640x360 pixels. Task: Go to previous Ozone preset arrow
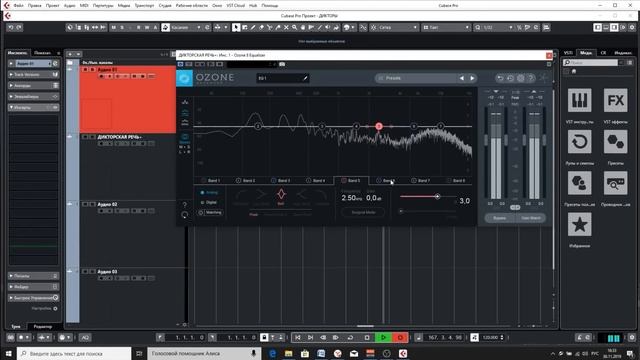462,78
